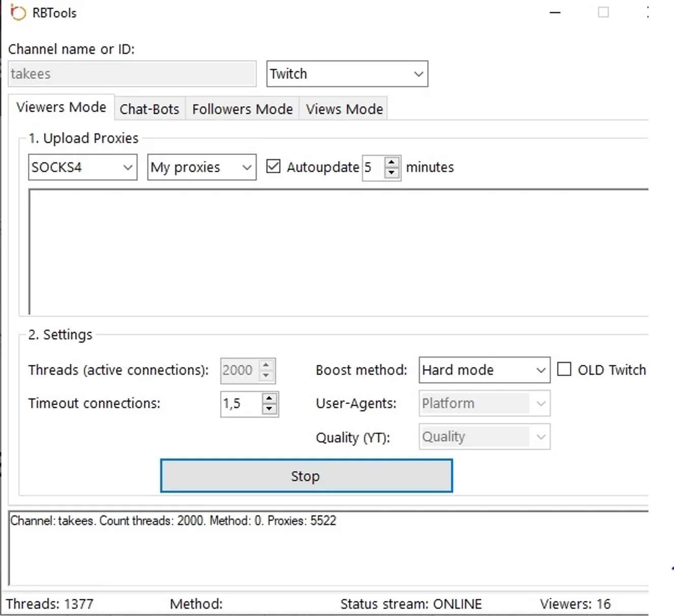The height and width of the screenshot is (616, 674).
Task: Click the 'User-Agents:' label
Action: click(x=356, y=404)
